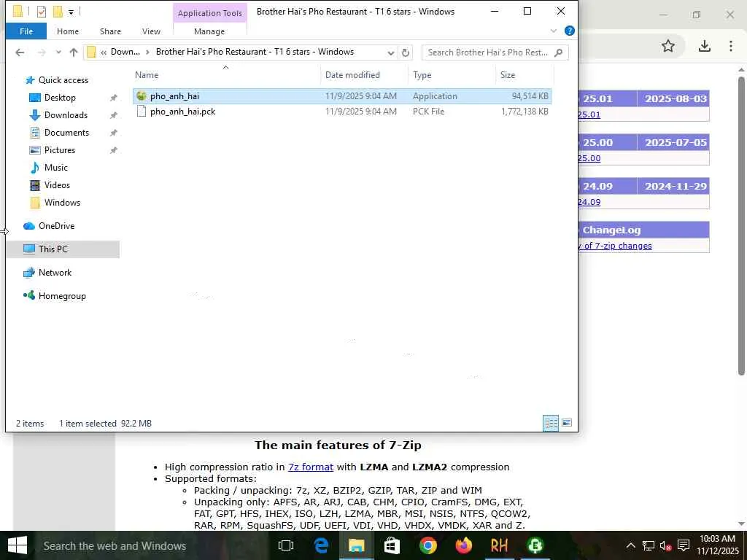Viewport: 747px width, 560px height.
Task: Select the pho_anh_hai application file icon
Action: coord(141,96)
